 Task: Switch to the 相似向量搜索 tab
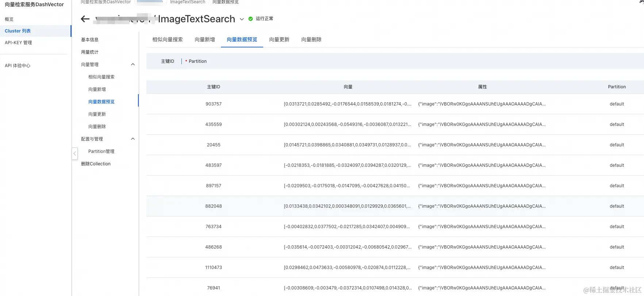tap(168, 39)
